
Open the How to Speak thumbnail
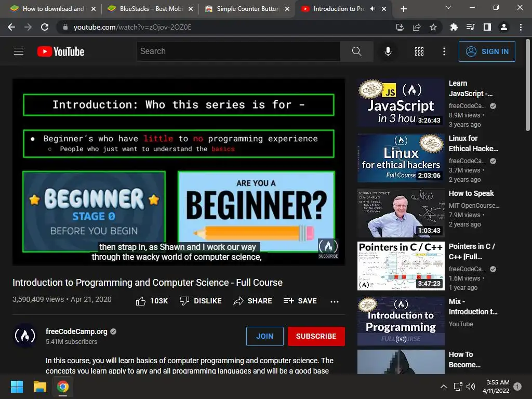[x=401, y=213]
